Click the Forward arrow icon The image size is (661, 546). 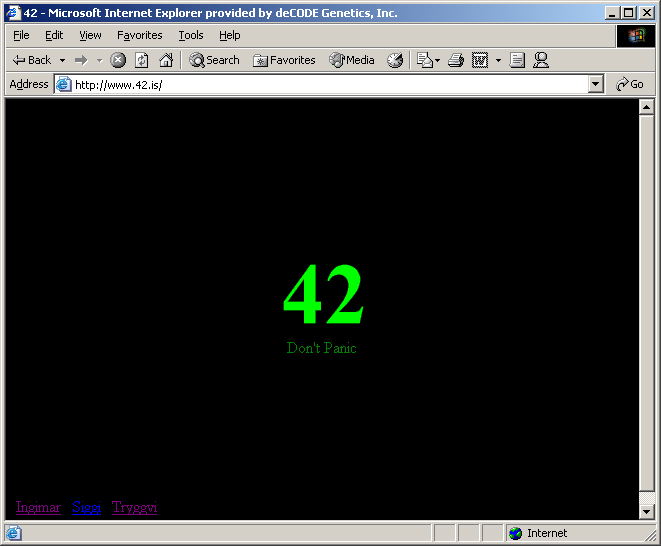click(x=81, y=60)
